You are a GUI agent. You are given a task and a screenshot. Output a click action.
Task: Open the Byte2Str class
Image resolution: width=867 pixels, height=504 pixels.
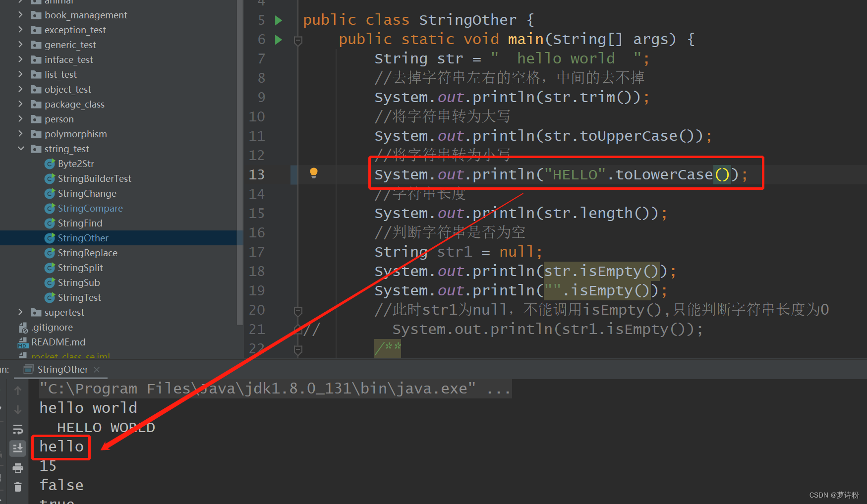75,164
